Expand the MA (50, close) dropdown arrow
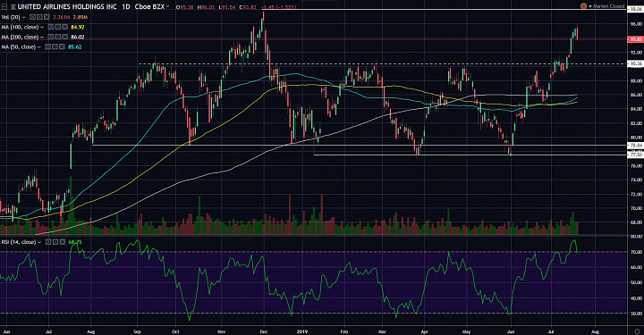Screen dimensions: 644x335 click(39, 46)
